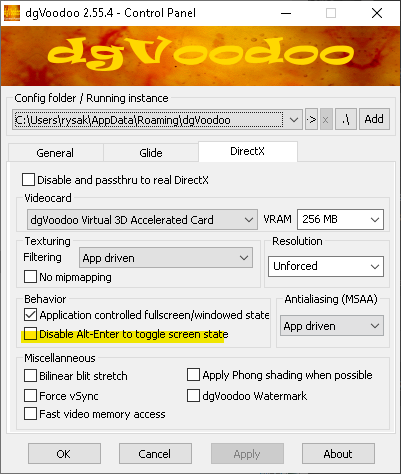Screen dimensions: 401x474
Task: Expand the VRAM 256 MB dropdown
Action: (340, 219)
